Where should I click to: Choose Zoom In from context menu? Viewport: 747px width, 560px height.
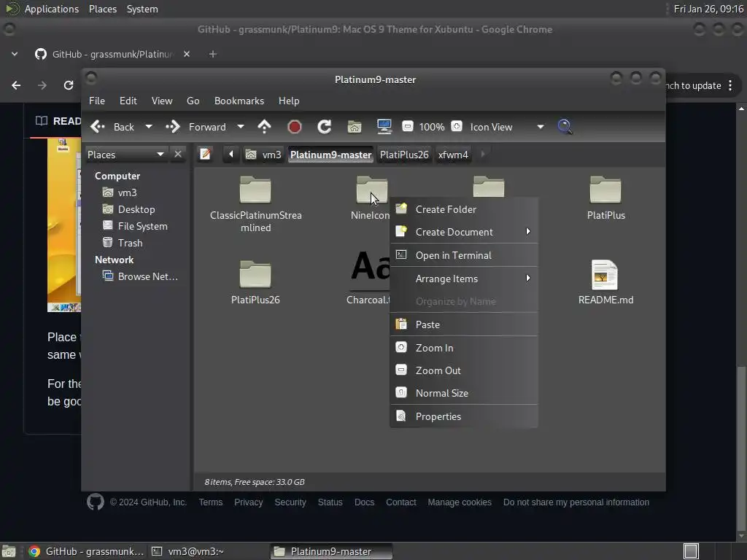[464, 348]
